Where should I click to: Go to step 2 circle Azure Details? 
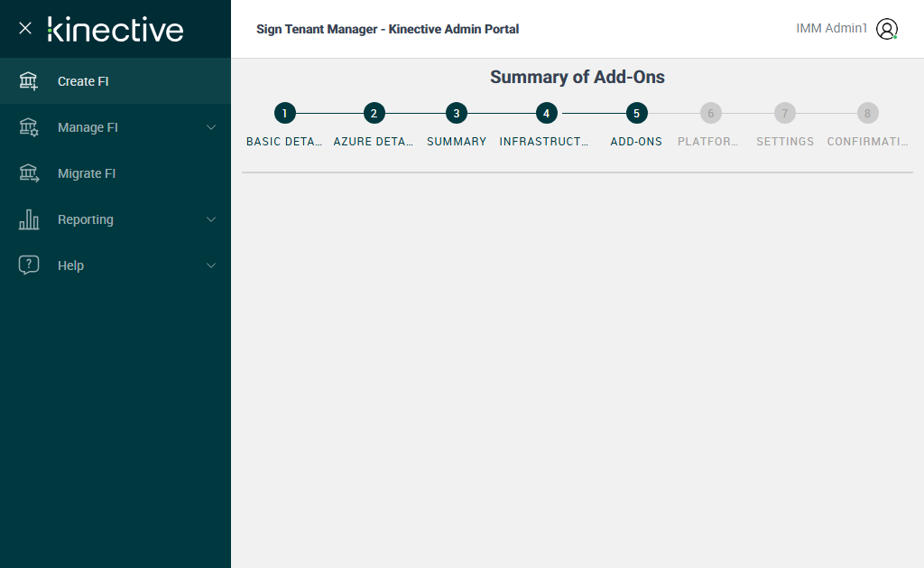(374, 113)
